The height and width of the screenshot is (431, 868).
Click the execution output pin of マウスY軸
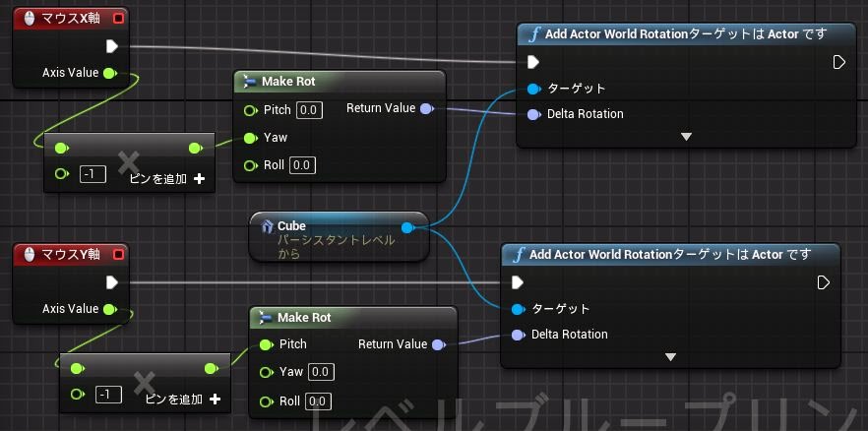tap(111, 282)
